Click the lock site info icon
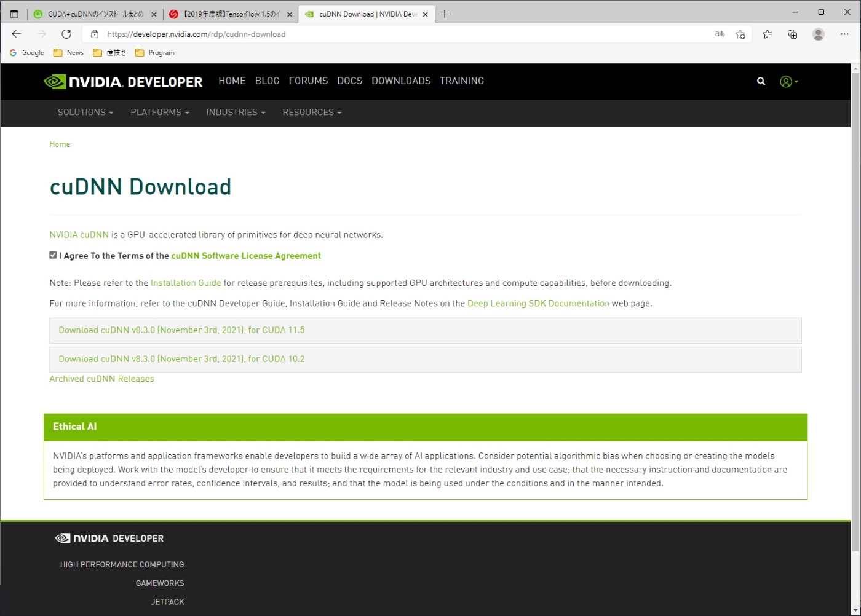Image resolution: width=861 pixels, height=616 pixels. [x=94, y=34]
